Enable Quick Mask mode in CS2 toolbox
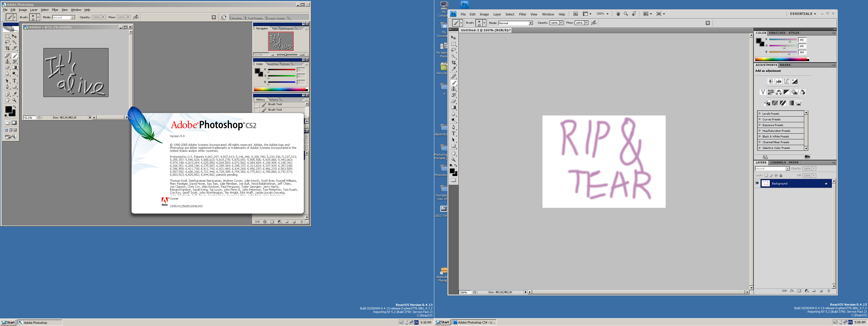This screenshot has height=326, width=868. tap(14, 123)
